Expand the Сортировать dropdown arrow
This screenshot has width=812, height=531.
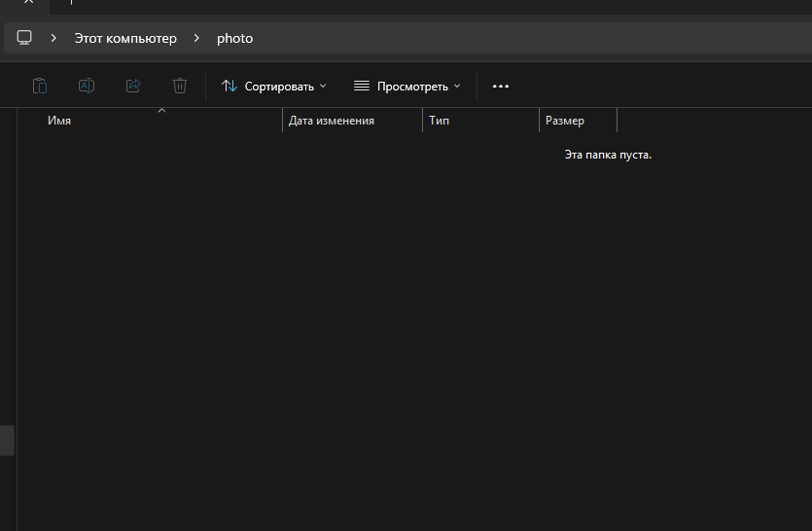click(324, 86)
